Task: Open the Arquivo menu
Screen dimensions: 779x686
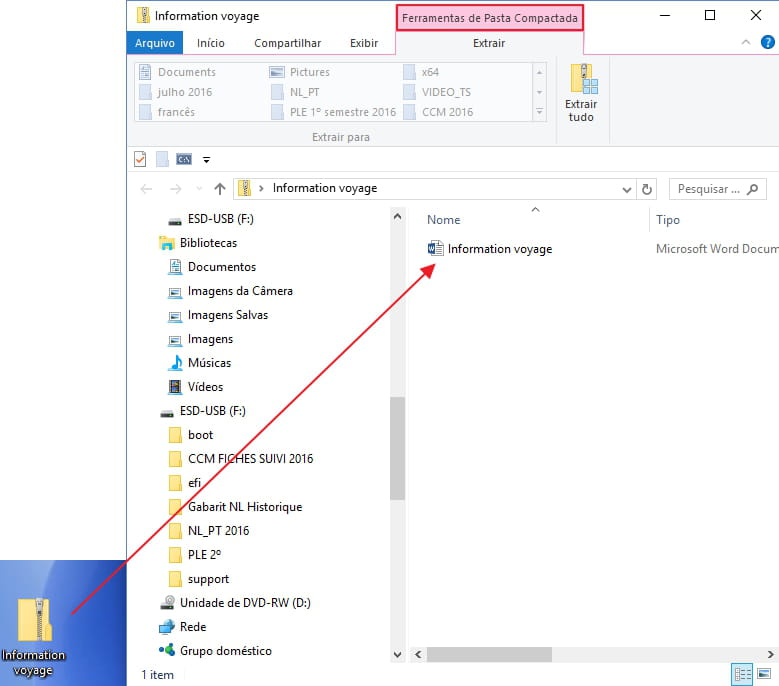Action: [x=155, y=43]
